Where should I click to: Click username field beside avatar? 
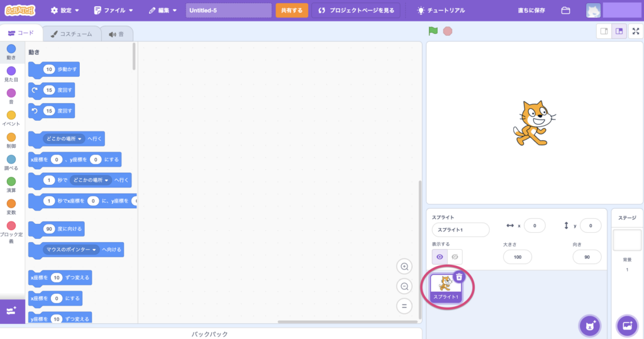pyautogui.click(x=622, y=10)
